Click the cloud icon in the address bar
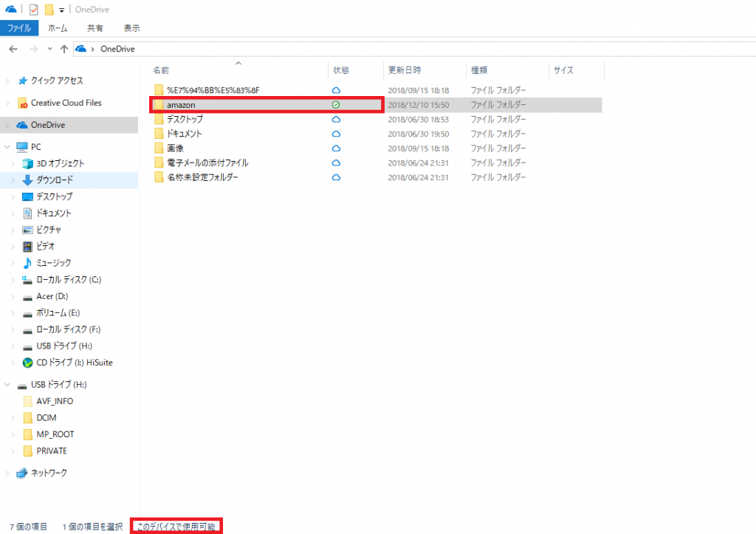Screen dimensions: 756x534 click(x=81, y=49)
